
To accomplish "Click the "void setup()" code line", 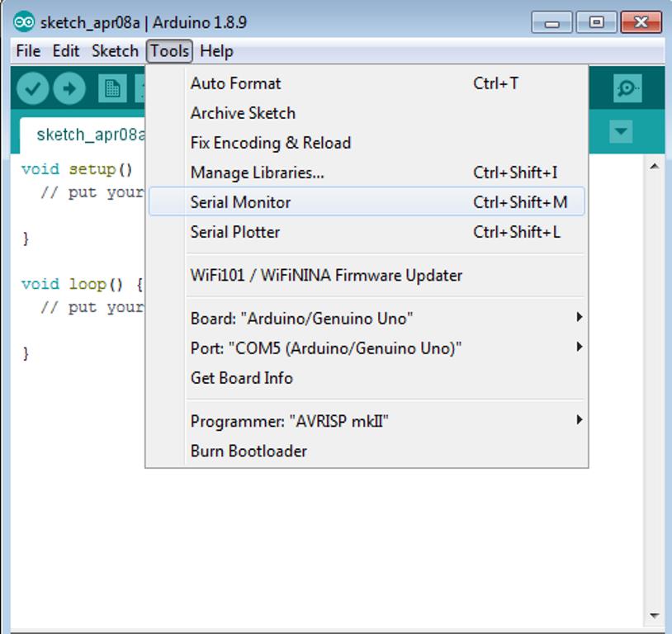I will click(77, 169).
